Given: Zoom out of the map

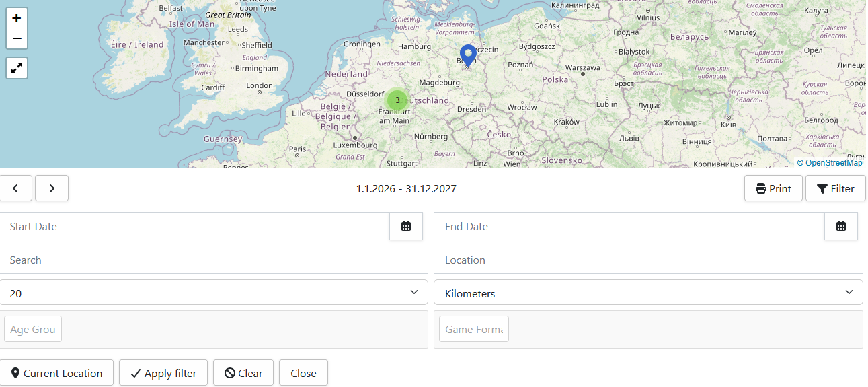Looking at the screenshot, I should coord(17,39).
